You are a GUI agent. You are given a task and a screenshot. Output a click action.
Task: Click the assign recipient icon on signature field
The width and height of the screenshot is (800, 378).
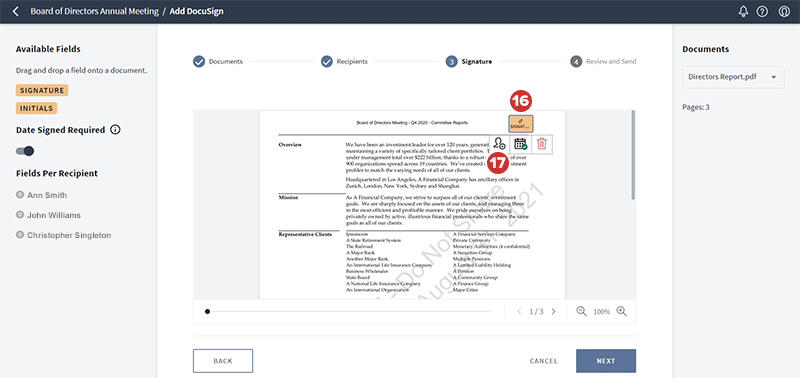[499, 144]
